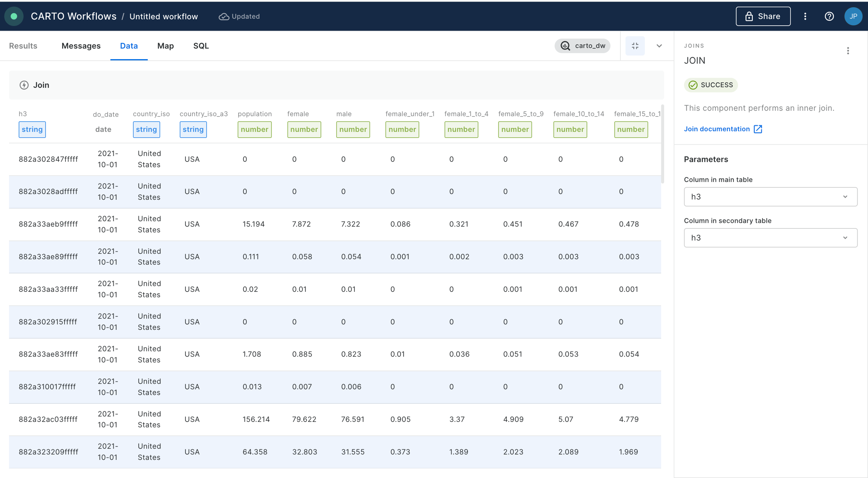Click the table's vertical scrollbar

663,144
